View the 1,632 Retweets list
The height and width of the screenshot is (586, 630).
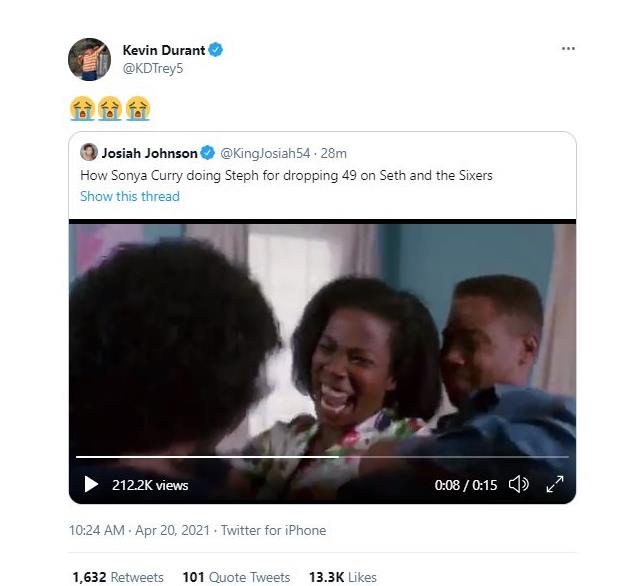pyautogui.click(x=118, y=577)
